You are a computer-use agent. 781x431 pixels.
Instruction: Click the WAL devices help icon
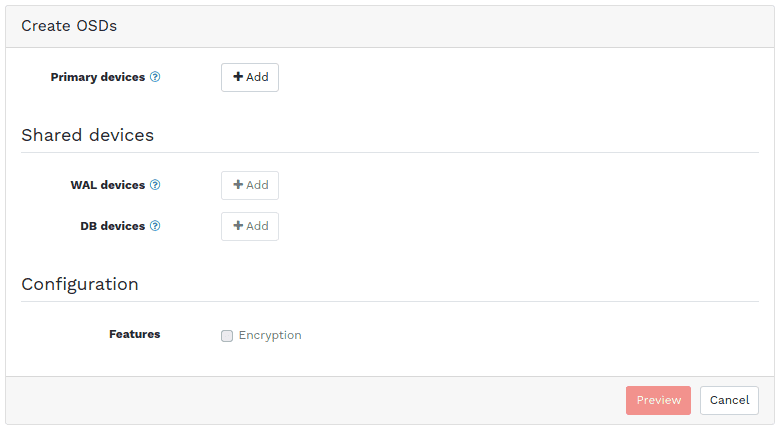[155, 185]
